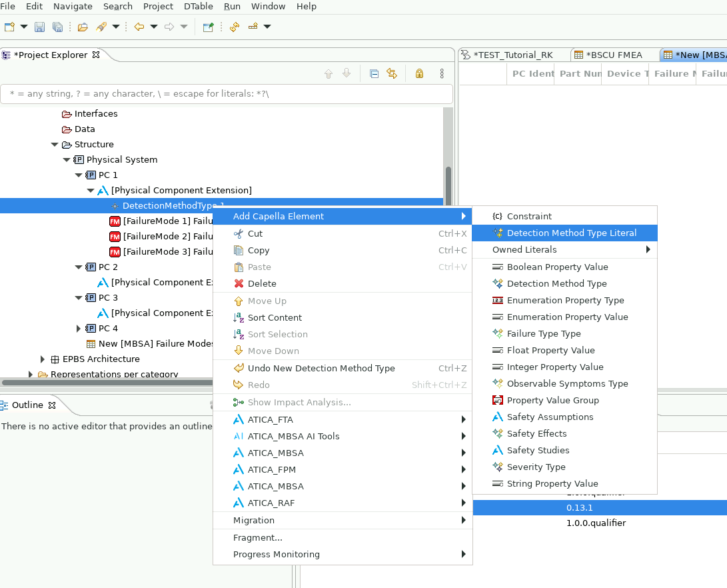This screenshot has height=588, width=727.
Task: Click the EPBS Architecture grid icon
Action: [55, 359]
